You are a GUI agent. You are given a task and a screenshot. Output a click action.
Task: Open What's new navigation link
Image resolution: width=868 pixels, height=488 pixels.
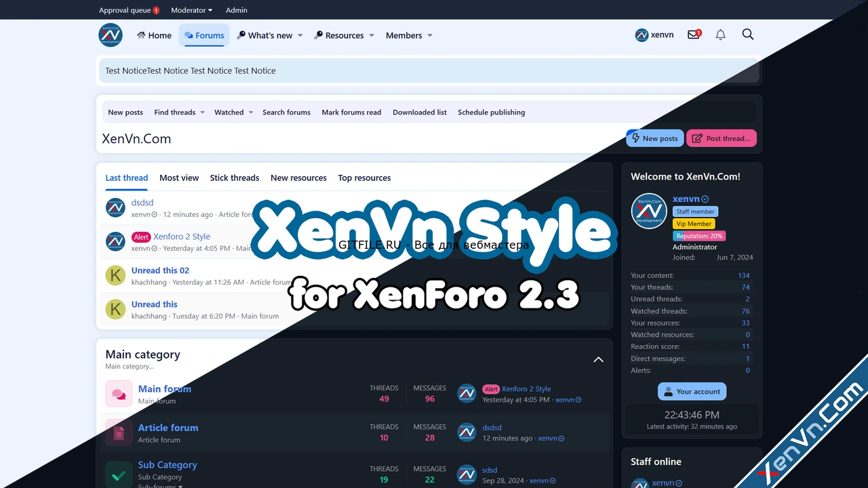[265, 35]
